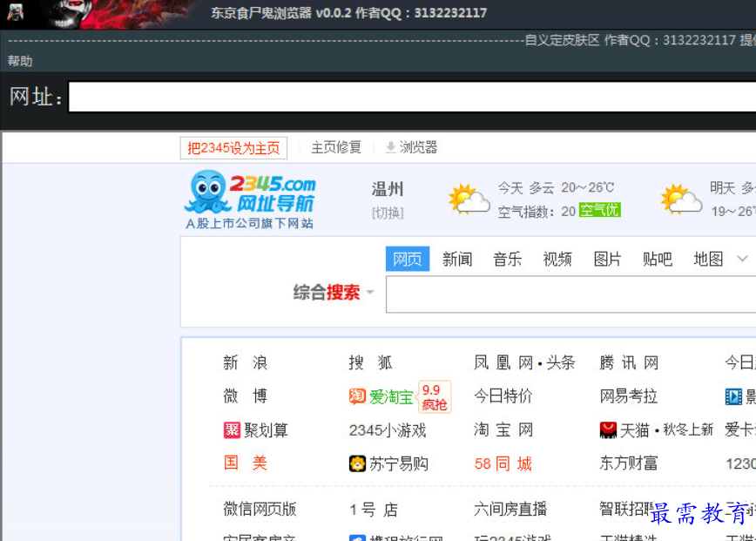The height and width of the screenshot is (541, 756).
Task: Open 网易考拉 link
Action: (x=628, y=396)
